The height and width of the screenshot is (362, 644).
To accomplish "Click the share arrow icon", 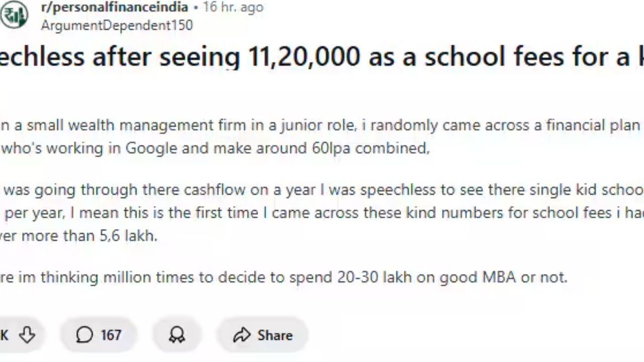I will click(x=242, y=335).
